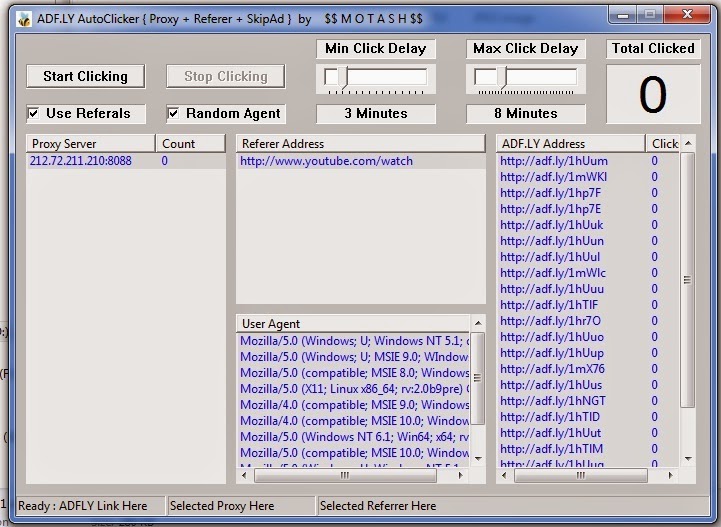Click vertical scroll thumb of ADF.LY list
Viewport: 721px width, 527px height.
click(x=687, y=280)
